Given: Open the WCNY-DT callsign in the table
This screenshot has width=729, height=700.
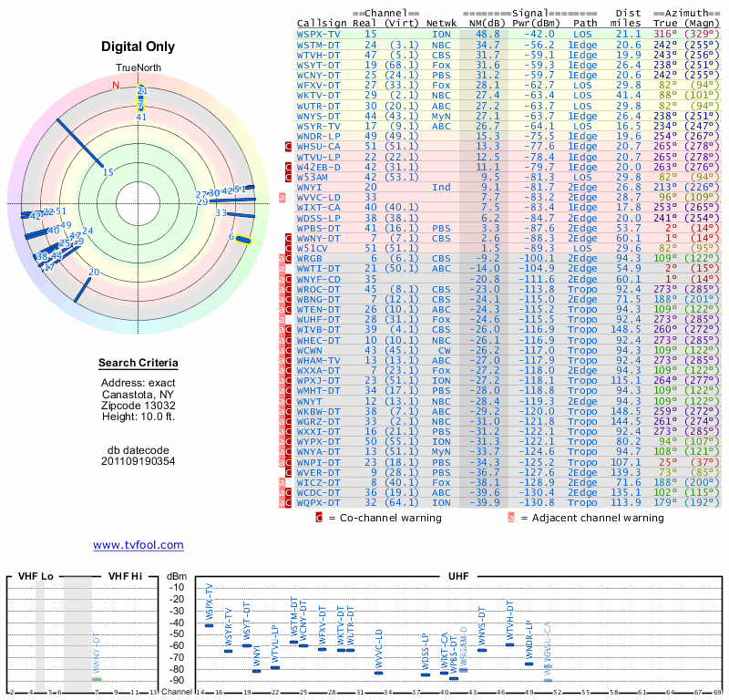Looking at the screenshot, I should [x=318, y=76].
